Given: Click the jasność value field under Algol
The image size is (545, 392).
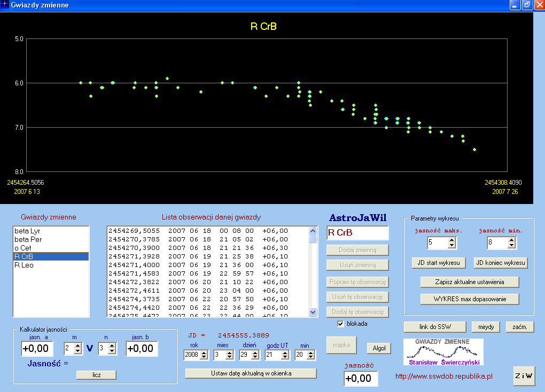Looking at the screenshot, I should [x=361, y=378].
